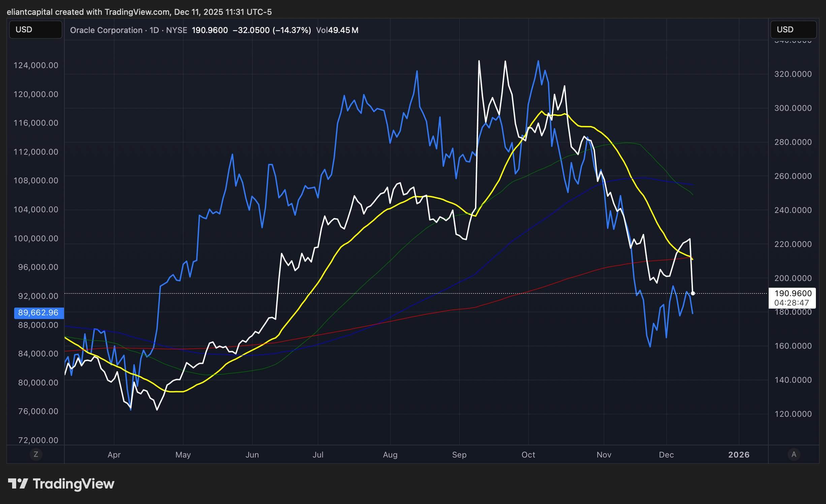Viewport: 826px width, 504px height.
Task: Open timezone settings via the "Z" button
Action: [x=36, y=454]
